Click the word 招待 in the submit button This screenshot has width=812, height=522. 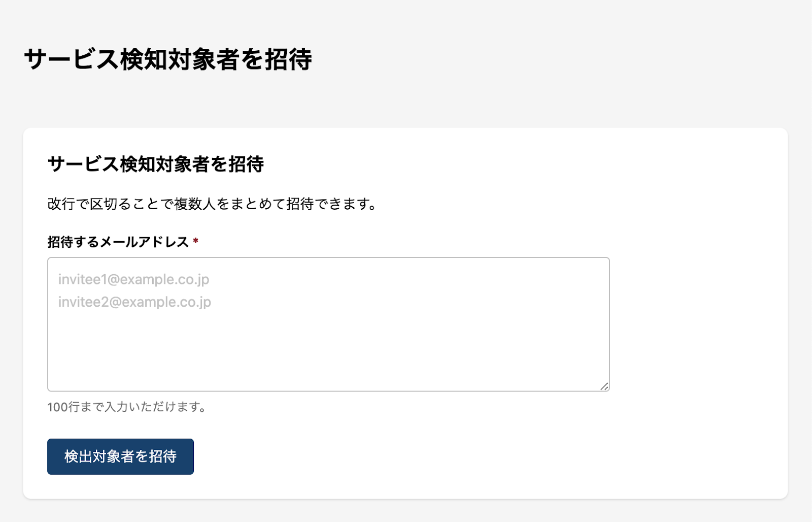[162, 456]
